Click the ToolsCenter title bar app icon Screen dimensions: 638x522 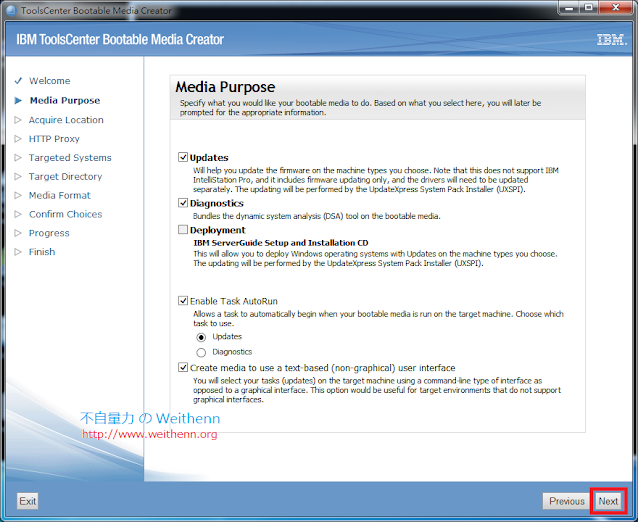[11, 10]
